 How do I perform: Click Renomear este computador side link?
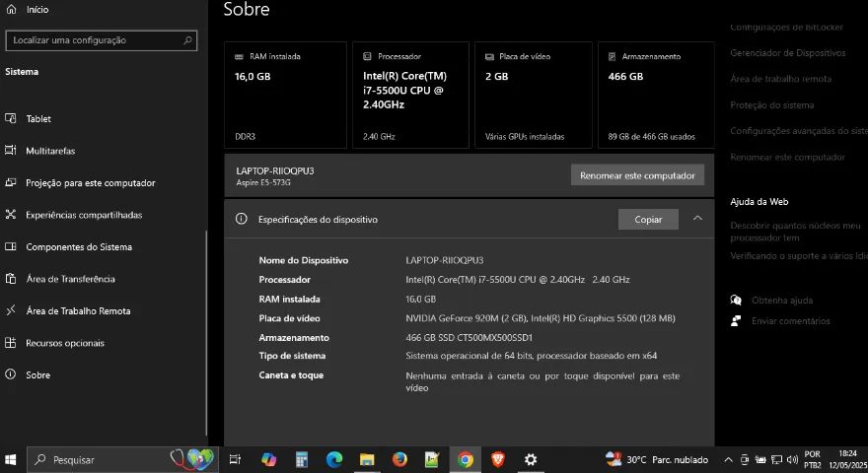click(x=787, y=157)
